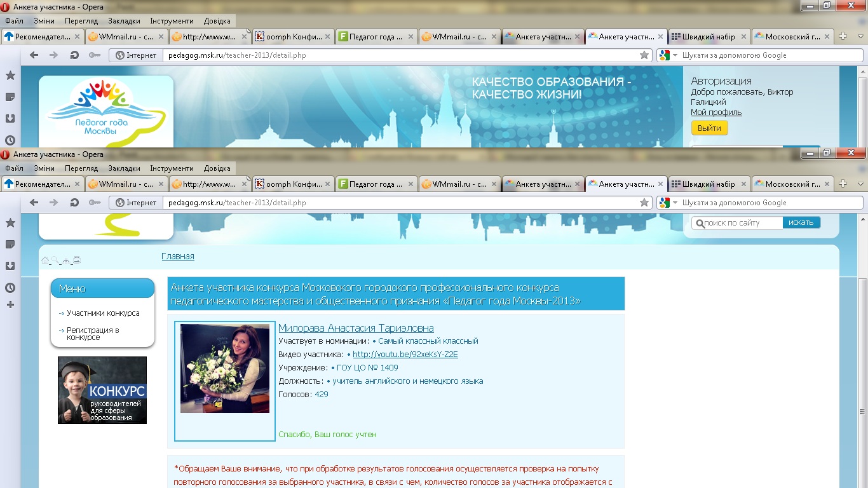Image resolution: width=868 pixels, height=488 pixels.
Task: Open the closed tabs dropdown in back window
Action: tap(860, 37)
